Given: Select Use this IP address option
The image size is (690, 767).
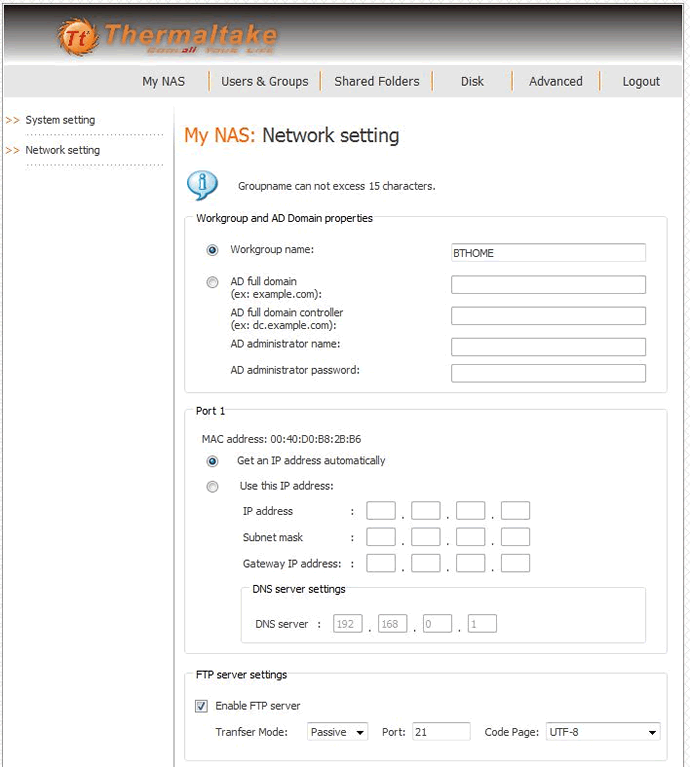Looking at the screenshot, I should (212, 487).
